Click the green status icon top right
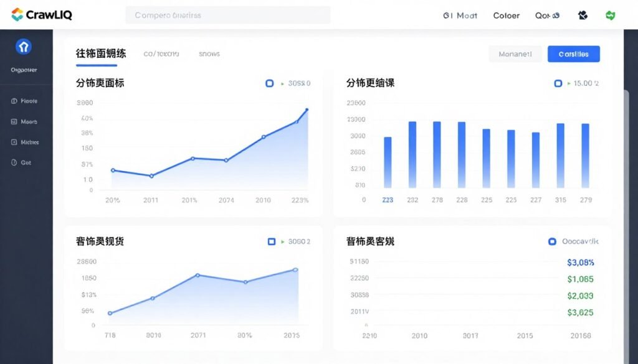This screenshot has height=364, width=638. click(x=609, y=14)
